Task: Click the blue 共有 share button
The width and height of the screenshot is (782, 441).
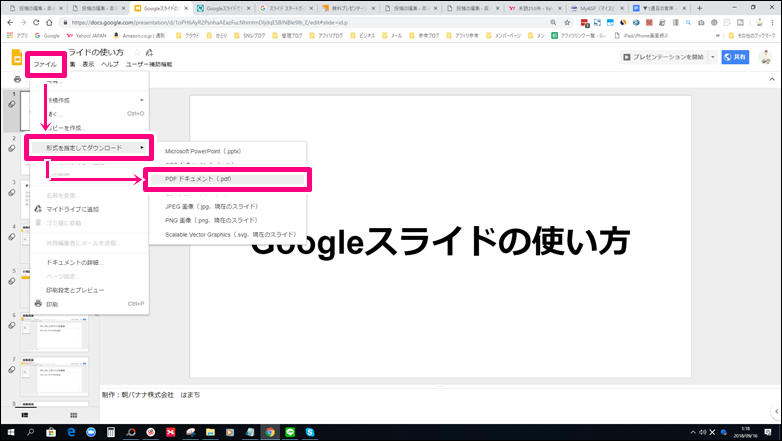Action: point(735,57)
